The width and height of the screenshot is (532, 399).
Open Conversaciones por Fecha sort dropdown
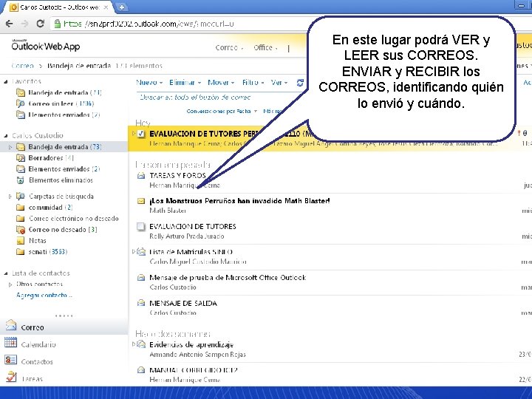click(222, 111)
